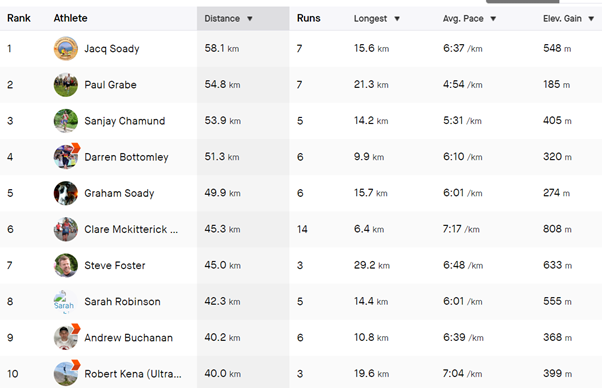Open Paul Grabe's name link

pyautogui.click(x=110, y=85)
